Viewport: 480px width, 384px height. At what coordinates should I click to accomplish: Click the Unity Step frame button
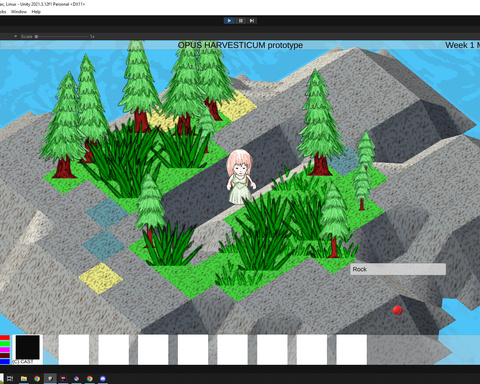click(x=252, y=21)
